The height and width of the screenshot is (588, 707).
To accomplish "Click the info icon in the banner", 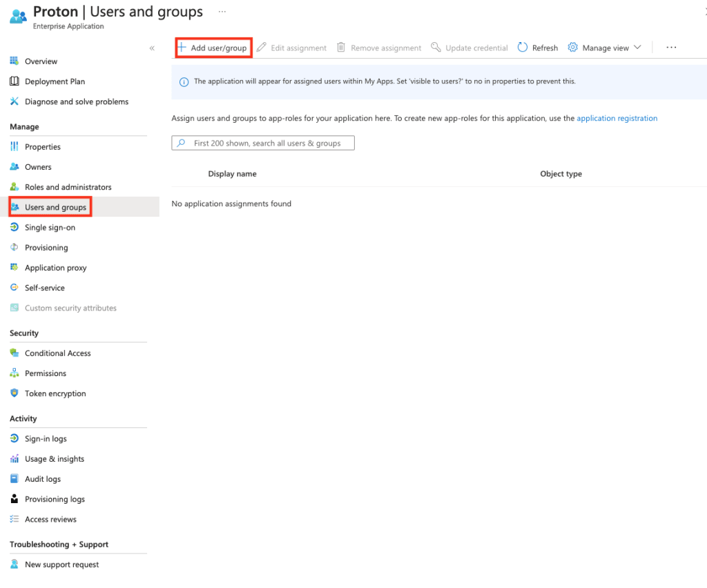I will 184,82.
